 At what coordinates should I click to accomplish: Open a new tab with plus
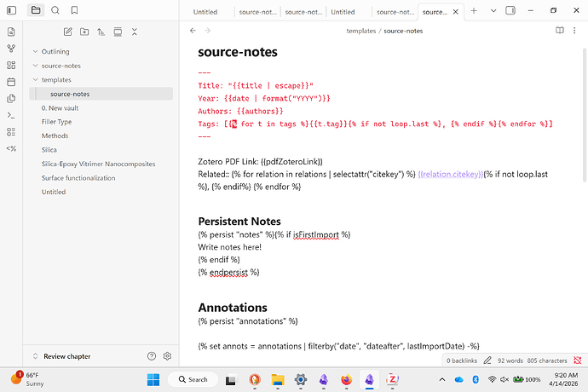(474, 11)
